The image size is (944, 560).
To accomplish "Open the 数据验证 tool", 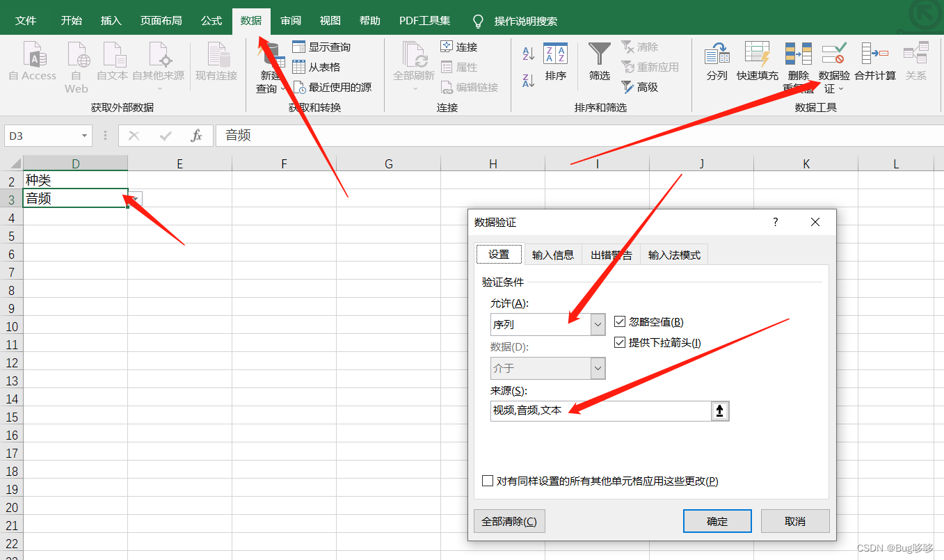I will click(x=834, y=67).
